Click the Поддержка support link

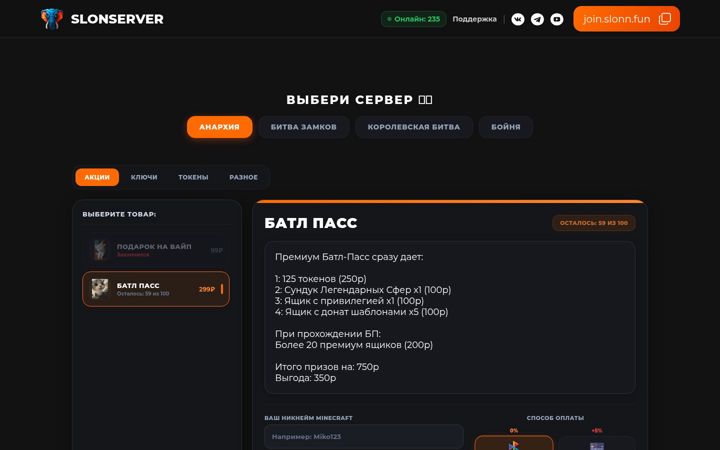tap(474, 19)
